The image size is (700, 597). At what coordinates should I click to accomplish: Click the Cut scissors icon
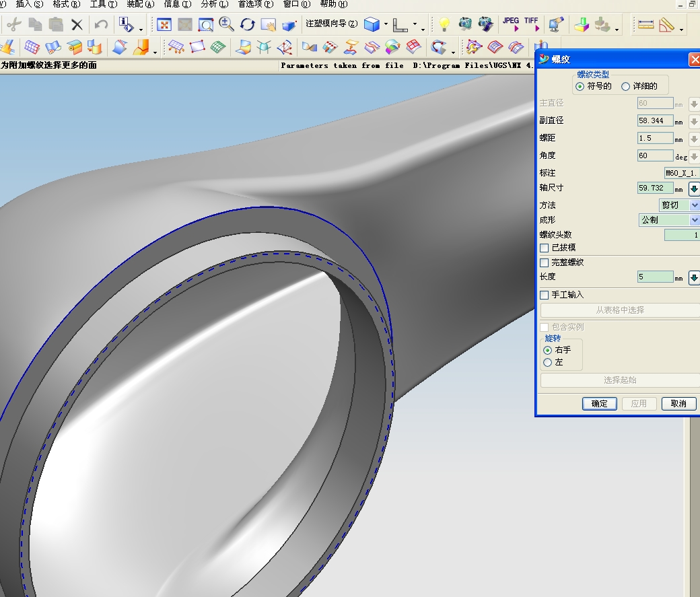click(x=14, y=24)
